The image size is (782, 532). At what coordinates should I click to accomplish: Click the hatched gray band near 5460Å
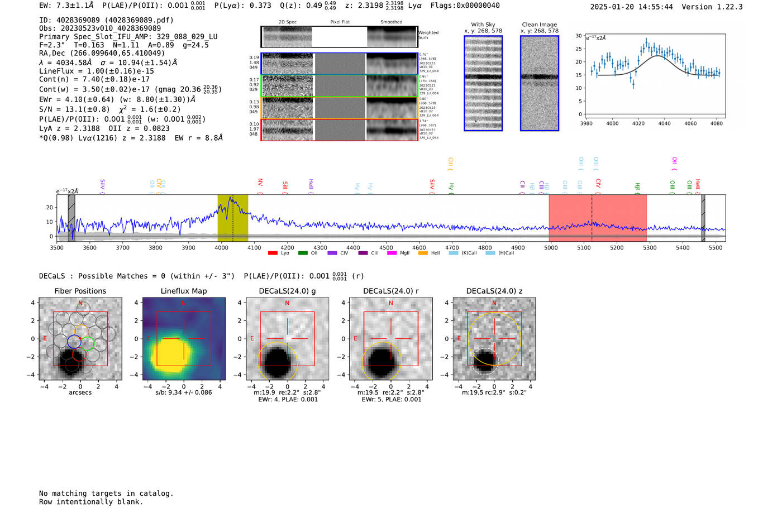(x=703, y=218)
